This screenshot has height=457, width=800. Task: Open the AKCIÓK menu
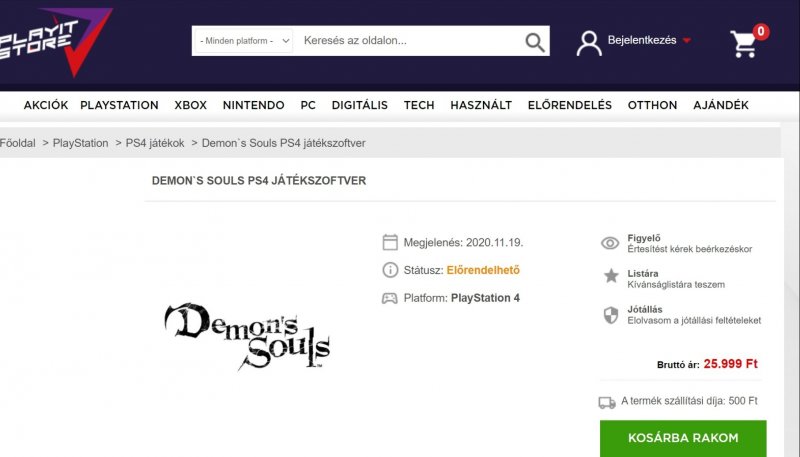46,105
